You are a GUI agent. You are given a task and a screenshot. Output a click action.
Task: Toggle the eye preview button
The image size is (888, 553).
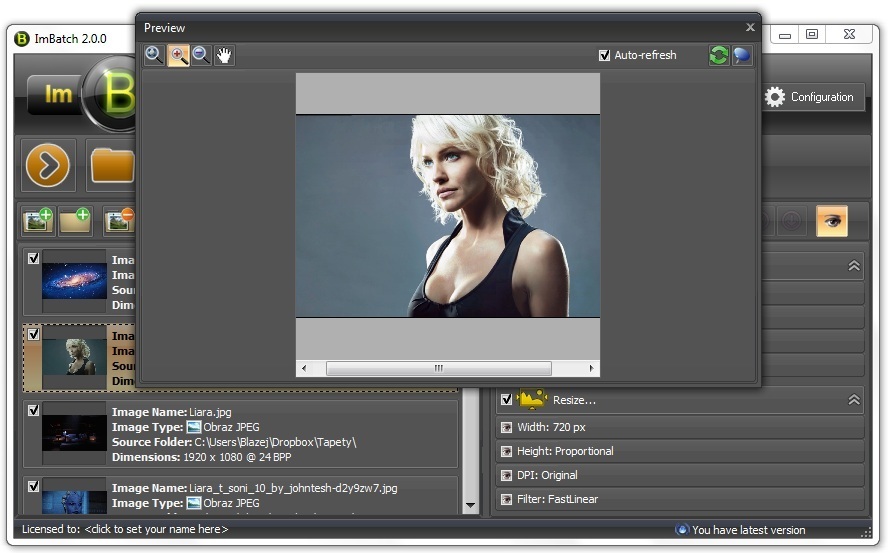831,220
